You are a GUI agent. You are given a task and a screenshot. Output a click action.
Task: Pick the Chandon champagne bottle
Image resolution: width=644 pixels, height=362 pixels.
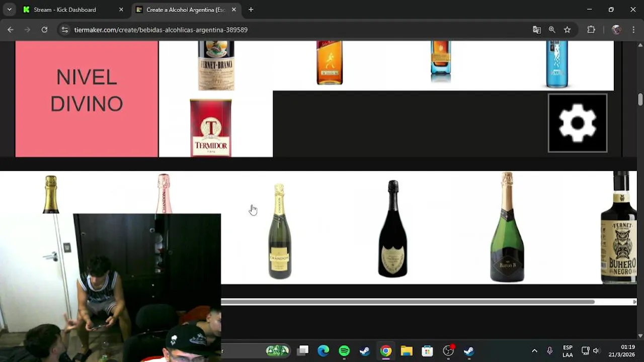pyautogui.click(x=280, y=231)
